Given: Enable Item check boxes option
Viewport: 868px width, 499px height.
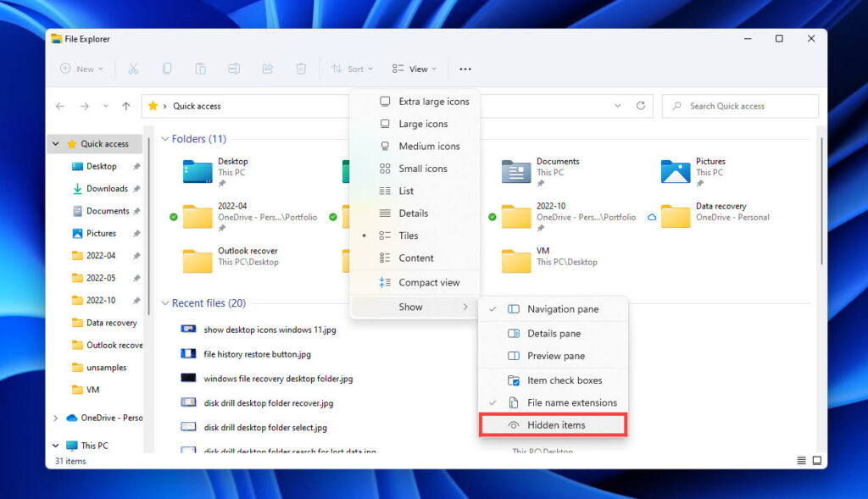Looking at the screenshot, I should (564, 380).
